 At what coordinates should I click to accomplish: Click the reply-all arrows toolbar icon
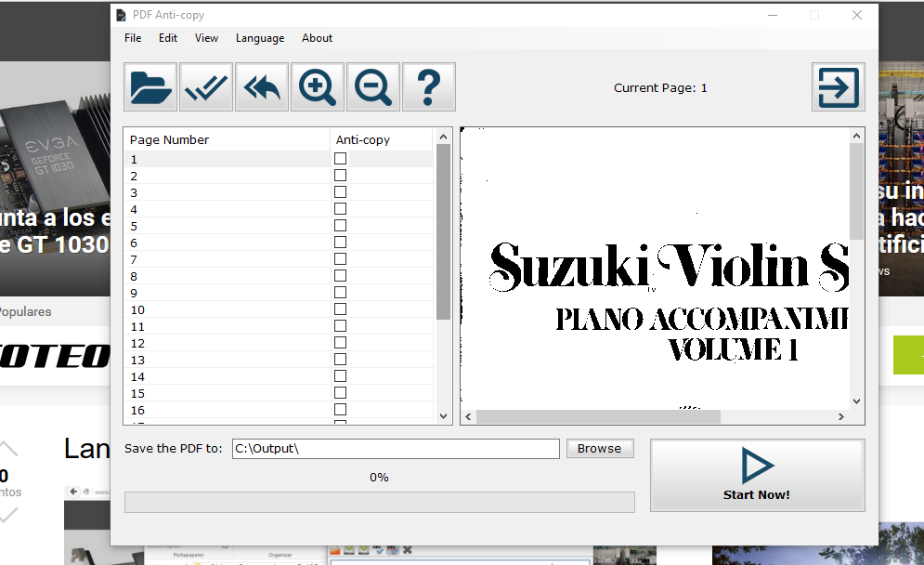pos(262,87)
